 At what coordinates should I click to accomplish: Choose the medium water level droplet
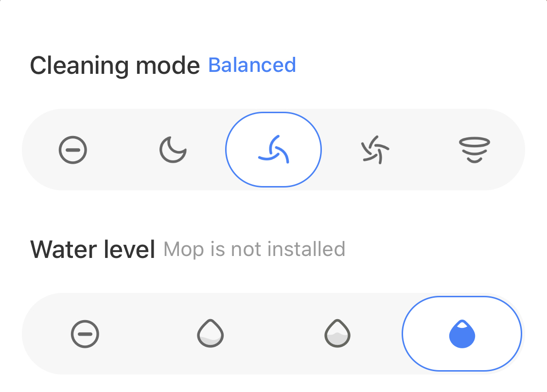[337, 333]
